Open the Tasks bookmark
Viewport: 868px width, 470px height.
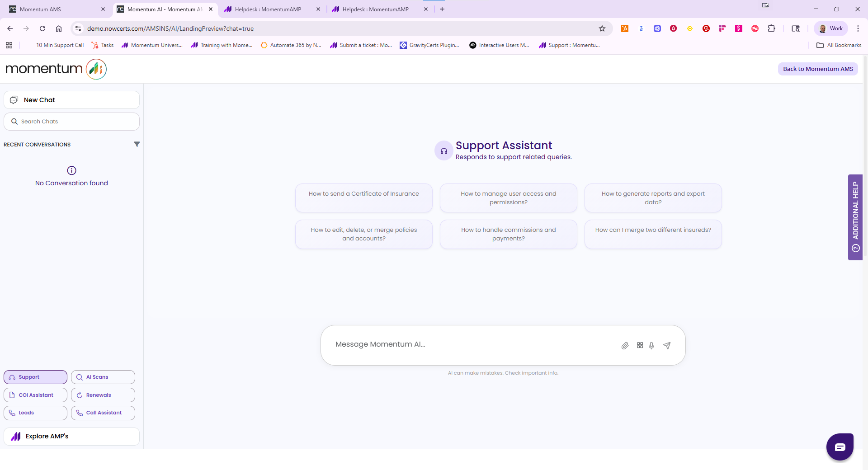pyautogui.click(x=103, y=45)
